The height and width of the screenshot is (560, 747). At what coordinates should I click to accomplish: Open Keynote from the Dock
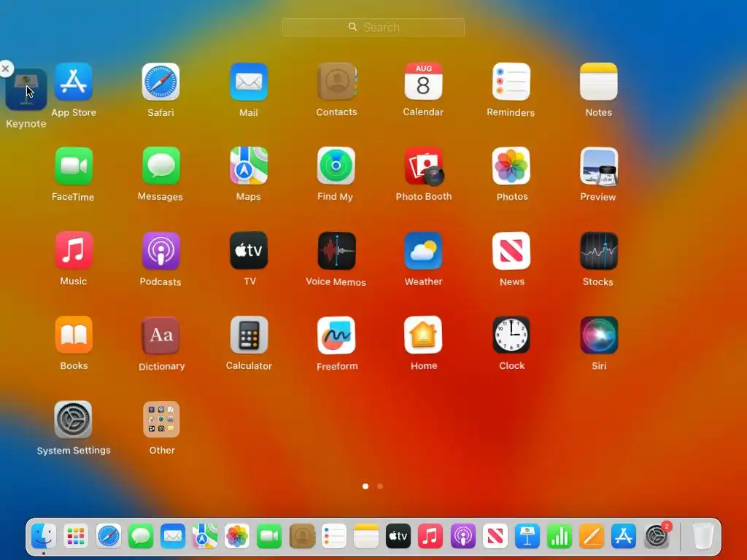(527, 536)
